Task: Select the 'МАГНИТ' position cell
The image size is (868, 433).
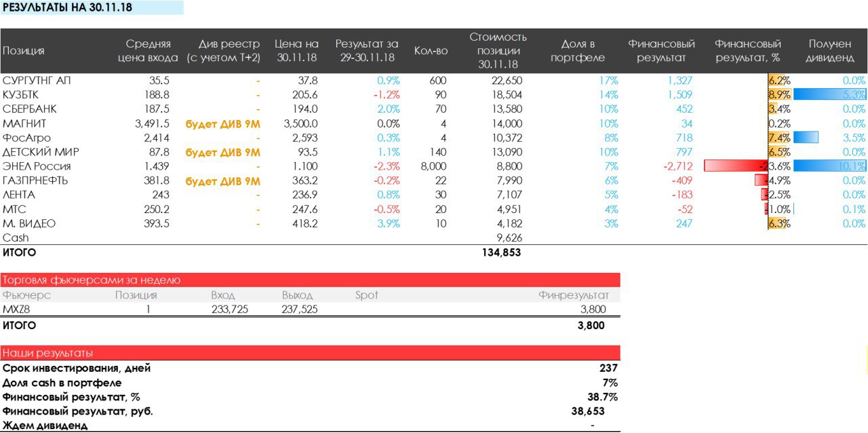Action: click(24, 124)
